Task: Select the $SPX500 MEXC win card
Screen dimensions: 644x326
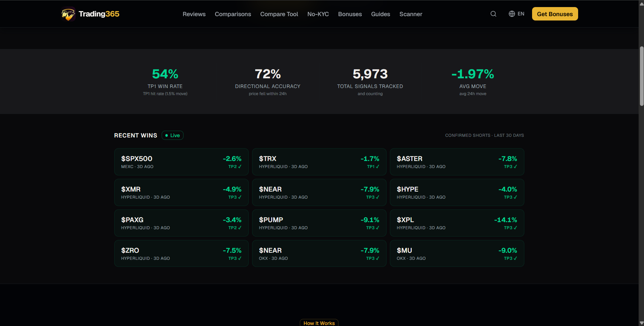Action: point(181,162)
